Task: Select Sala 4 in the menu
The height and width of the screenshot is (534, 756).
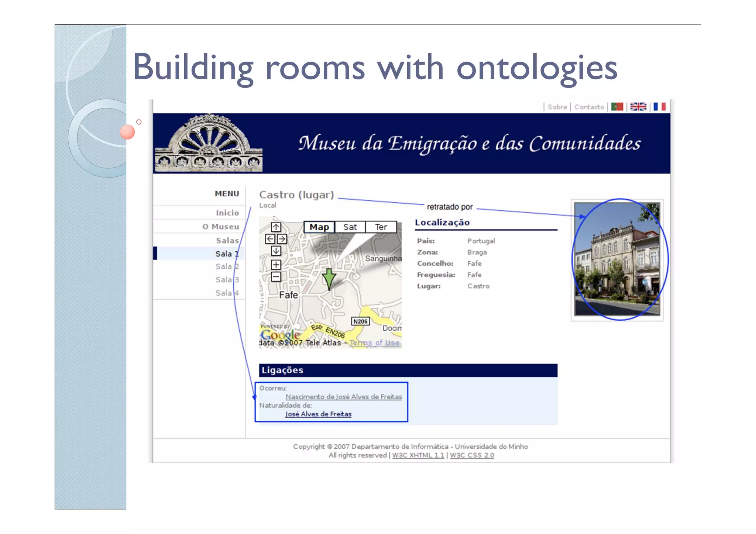Action: [x=227, y=293]
